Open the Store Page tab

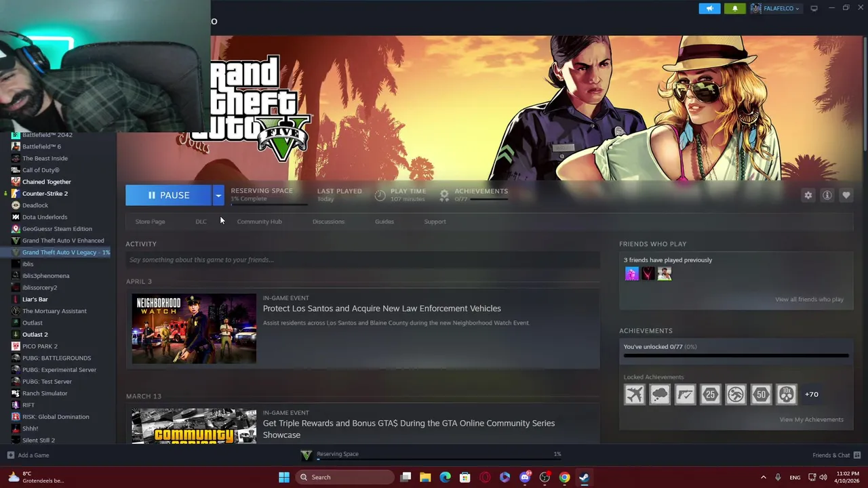click(x=150, y=222)
